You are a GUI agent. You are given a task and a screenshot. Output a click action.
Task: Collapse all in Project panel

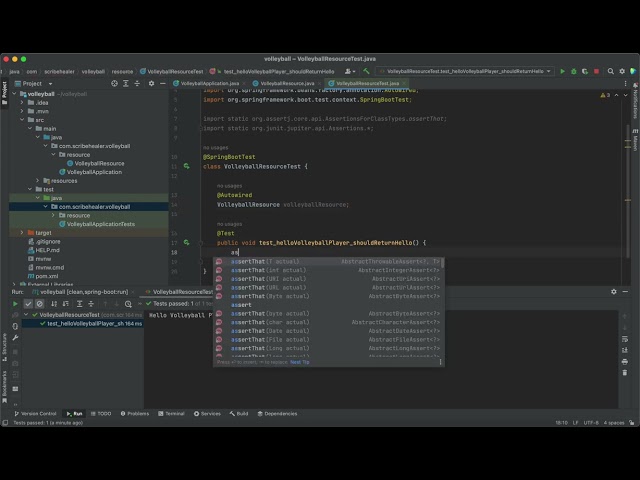point(137,83)
